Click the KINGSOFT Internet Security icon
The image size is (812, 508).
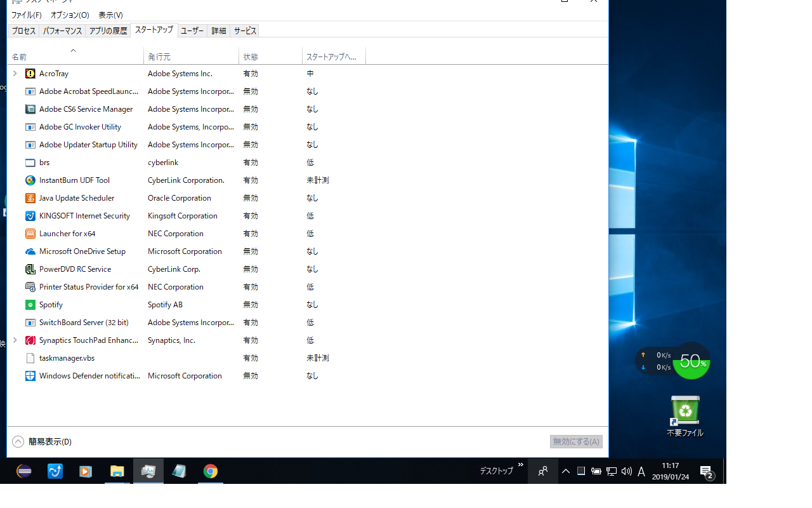point(30,216)
